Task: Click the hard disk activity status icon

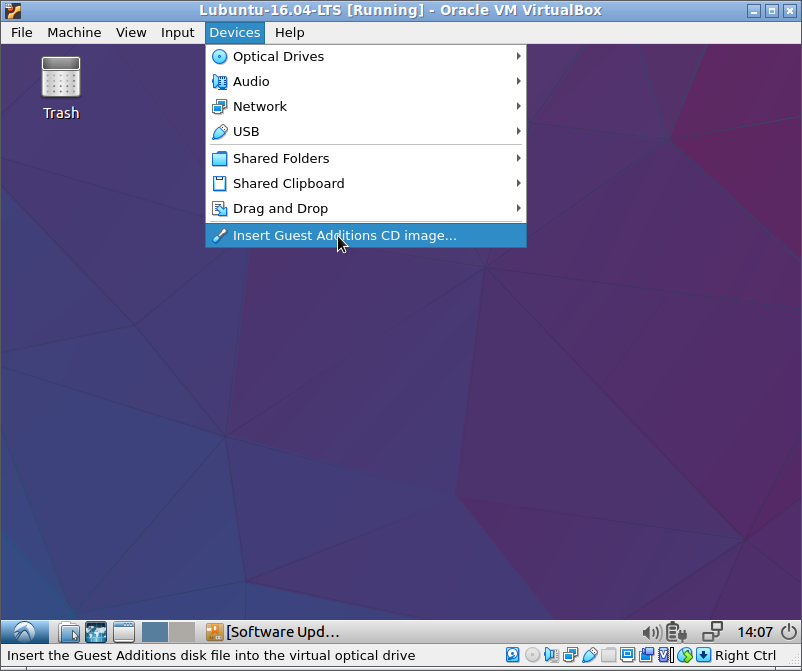Action: 513,655
